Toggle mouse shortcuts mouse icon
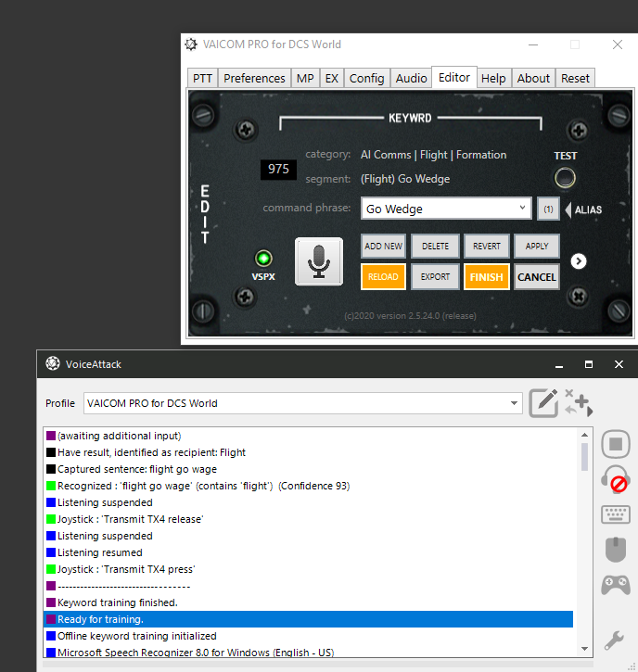Screen dimensions: 638x672 [616, 550]
